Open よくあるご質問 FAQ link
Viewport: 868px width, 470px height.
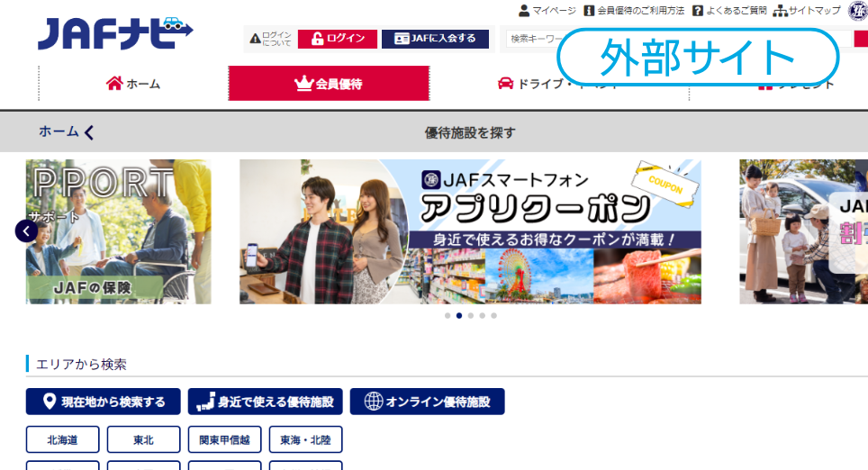[729, 11]
